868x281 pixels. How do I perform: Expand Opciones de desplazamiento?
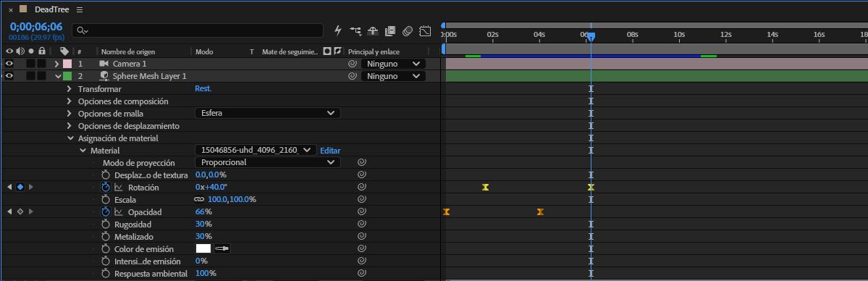click(x=69, y=126)
